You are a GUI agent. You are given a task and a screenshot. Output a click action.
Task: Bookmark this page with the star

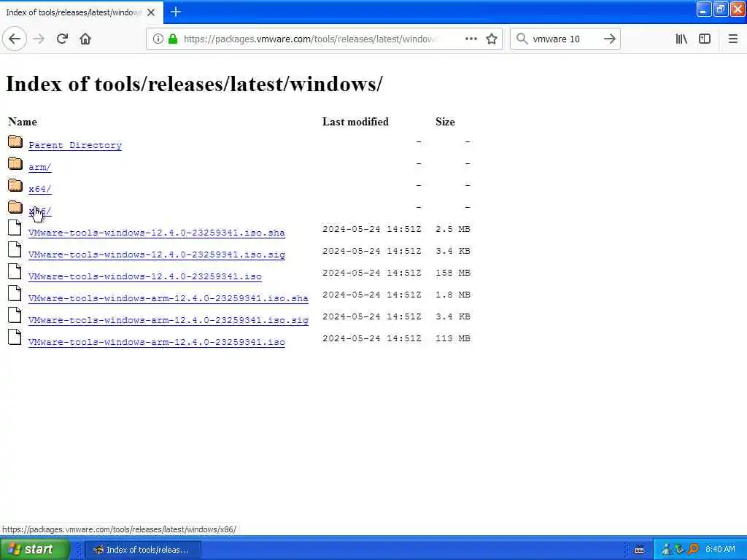[x=492, y=39]
